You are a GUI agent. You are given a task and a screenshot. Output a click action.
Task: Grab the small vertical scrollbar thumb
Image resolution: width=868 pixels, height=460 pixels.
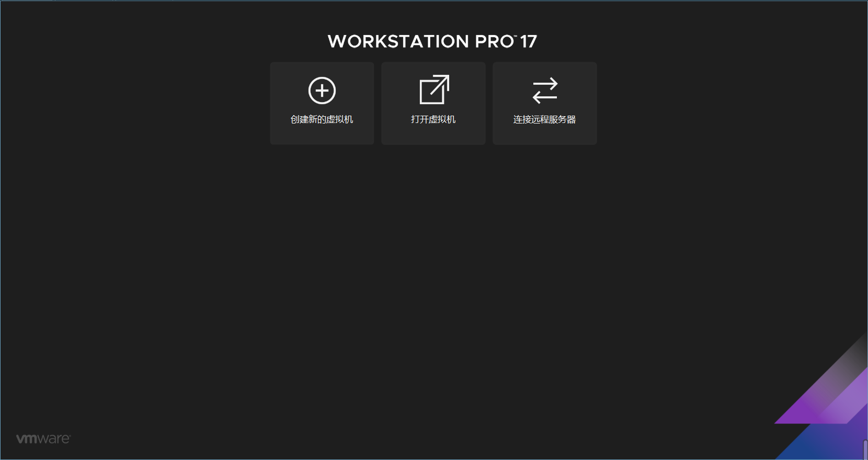point(865,450)
